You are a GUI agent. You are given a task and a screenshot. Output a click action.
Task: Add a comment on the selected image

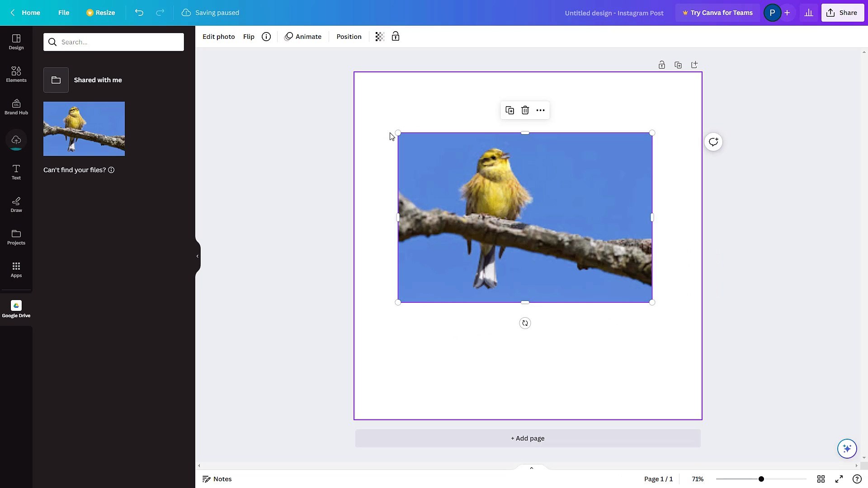(713, 142)
